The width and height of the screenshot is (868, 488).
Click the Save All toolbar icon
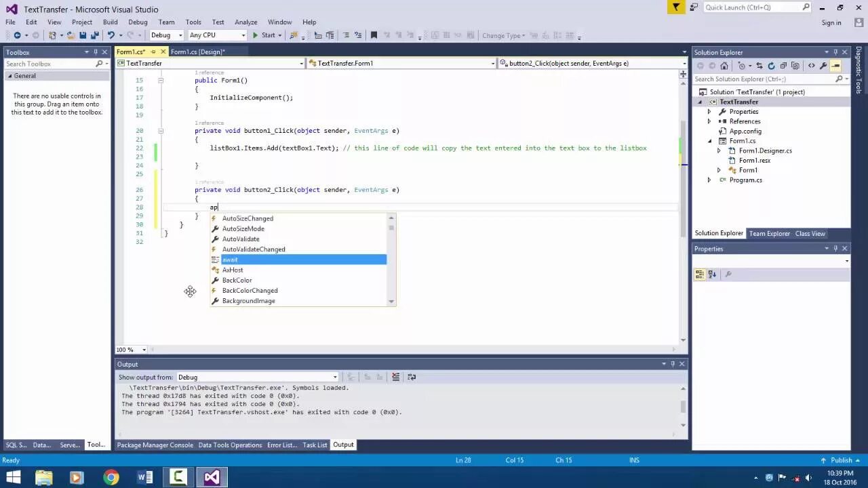tap(94, 35)
